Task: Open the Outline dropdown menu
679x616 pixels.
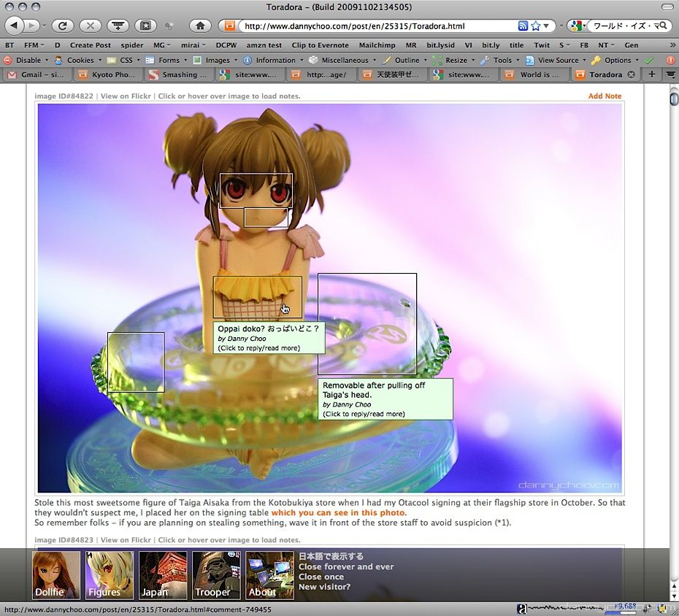Action: click(x=404, y=60)
